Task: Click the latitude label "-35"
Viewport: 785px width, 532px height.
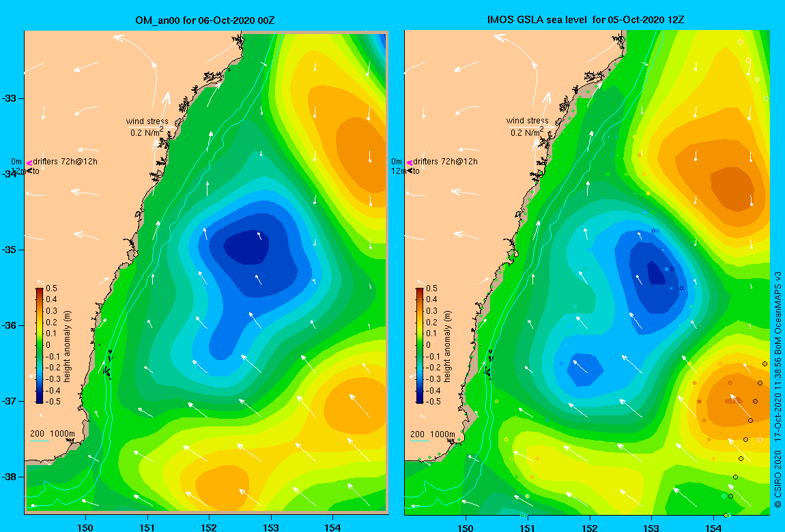Action: click(9, 250)
